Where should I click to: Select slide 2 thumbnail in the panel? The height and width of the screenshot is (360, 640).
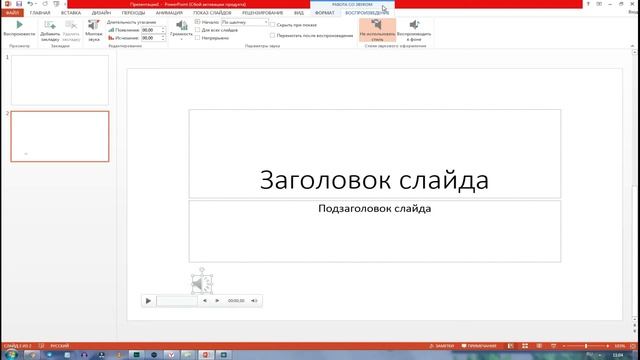click(60, 136)
